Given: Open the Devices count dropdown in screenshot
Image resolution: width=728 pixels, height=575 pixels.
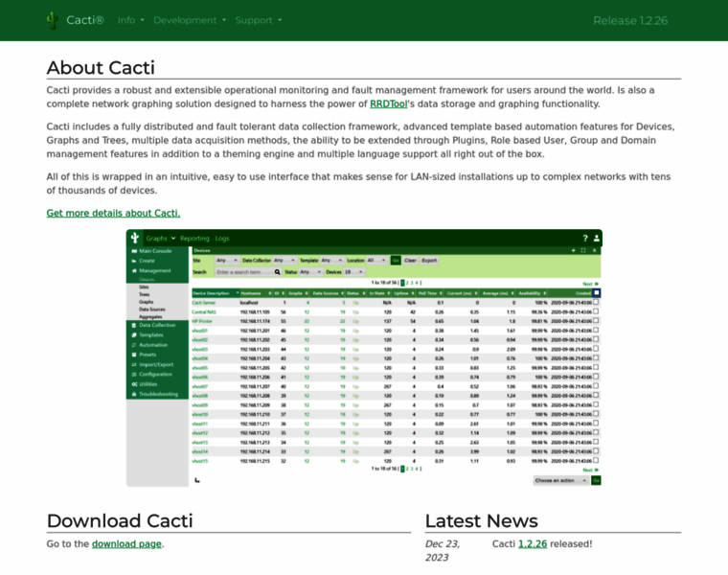Looking at the screenshot, I should (354, 272).
